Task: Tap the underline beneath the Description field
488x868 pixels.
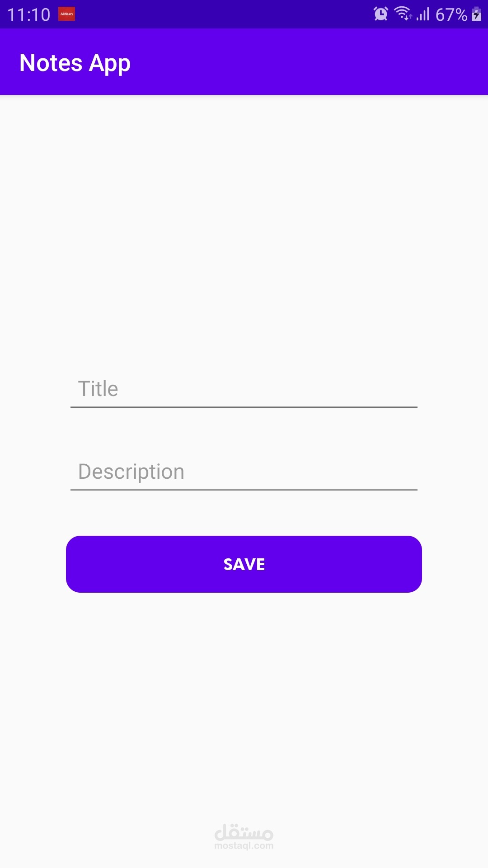Action: pos(244,490)
